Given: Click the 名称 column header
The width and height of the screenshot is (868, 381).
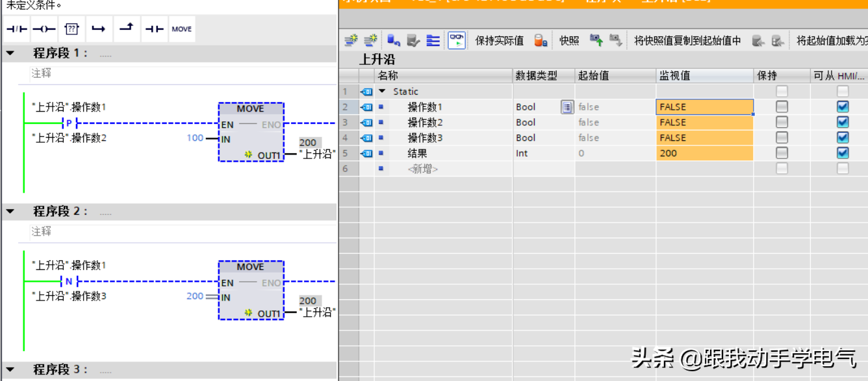Looking at the screenshot, I should click(x=444, y=76).
